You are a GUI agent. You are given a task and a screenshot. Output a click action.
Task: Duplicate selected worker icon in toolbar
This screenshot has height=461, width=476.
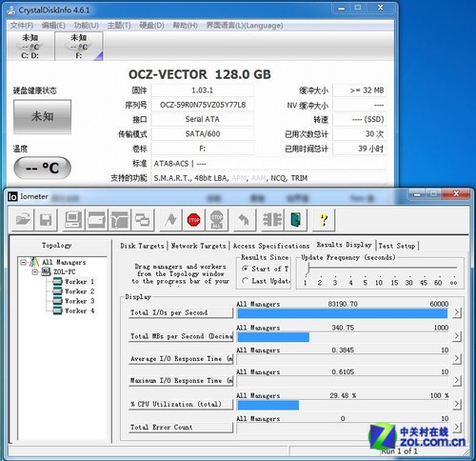(142, 219)
